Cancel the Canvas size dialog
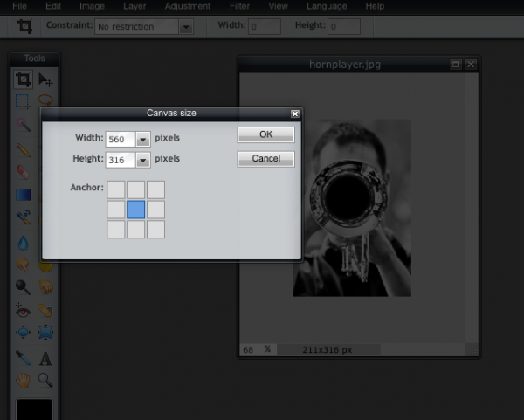Image resolution: width=524 pixels, height=420 pixels. click(x=265, y=159)
